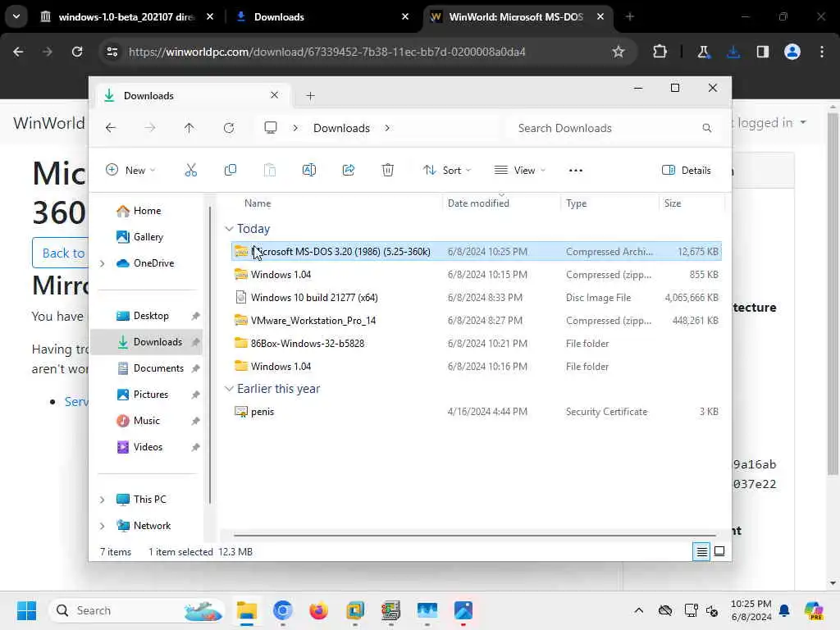Open Pictures in navigation pane

click(143, 395)
